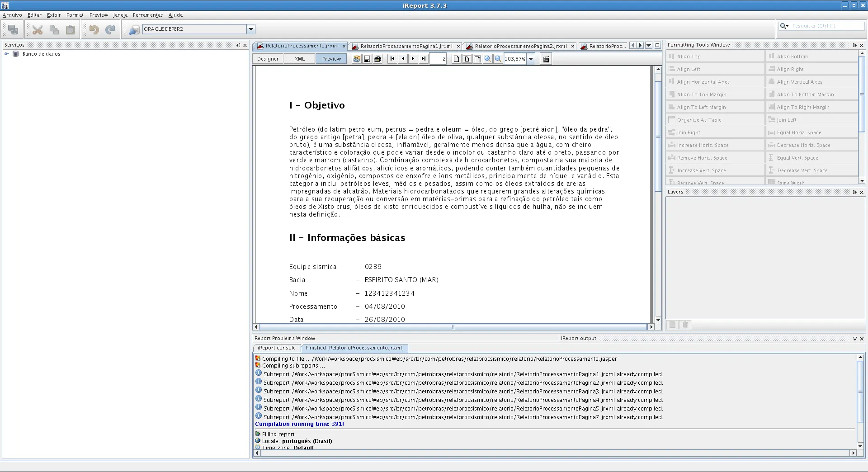868x472 pixels.
Task: Open the Editar menu
Action: coord(34,15)
